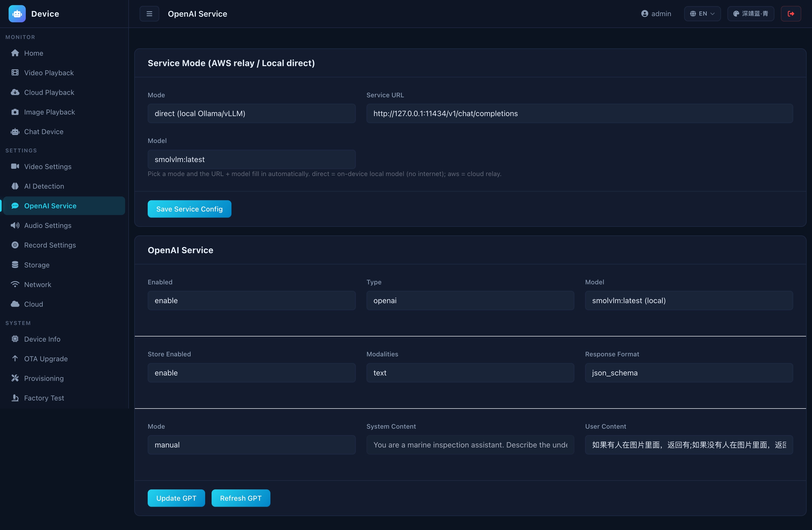
Task: Click the User Content input field
Action: click(689, 445)
